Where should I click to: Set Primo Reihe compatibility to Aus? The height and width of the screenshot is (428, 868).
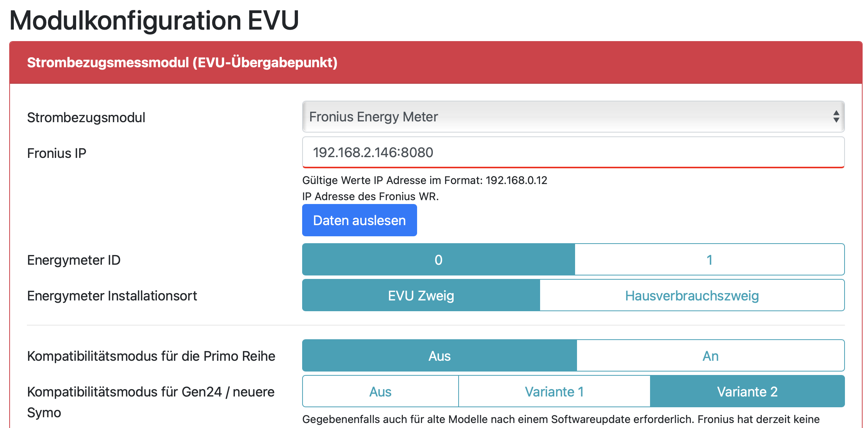pos(439,356)
